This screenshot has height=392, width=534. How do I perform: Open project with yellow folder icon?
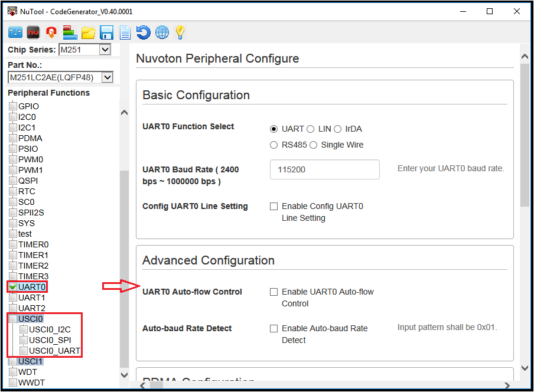(x=88, y=32)
